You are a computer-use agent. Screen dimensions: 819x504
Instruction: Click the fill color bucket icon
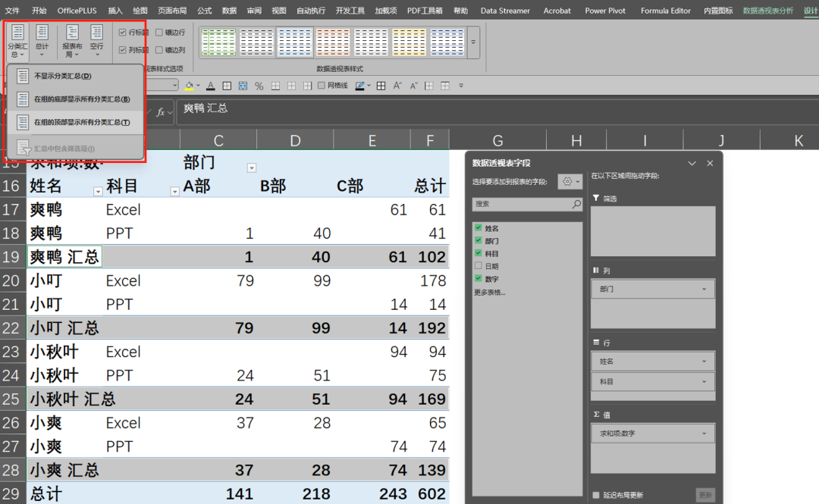(189, 86)
